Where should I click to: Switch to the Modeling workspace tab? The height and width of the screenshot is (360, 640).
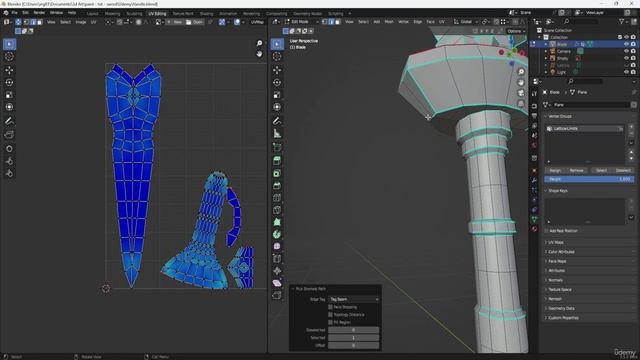point(112,13)
